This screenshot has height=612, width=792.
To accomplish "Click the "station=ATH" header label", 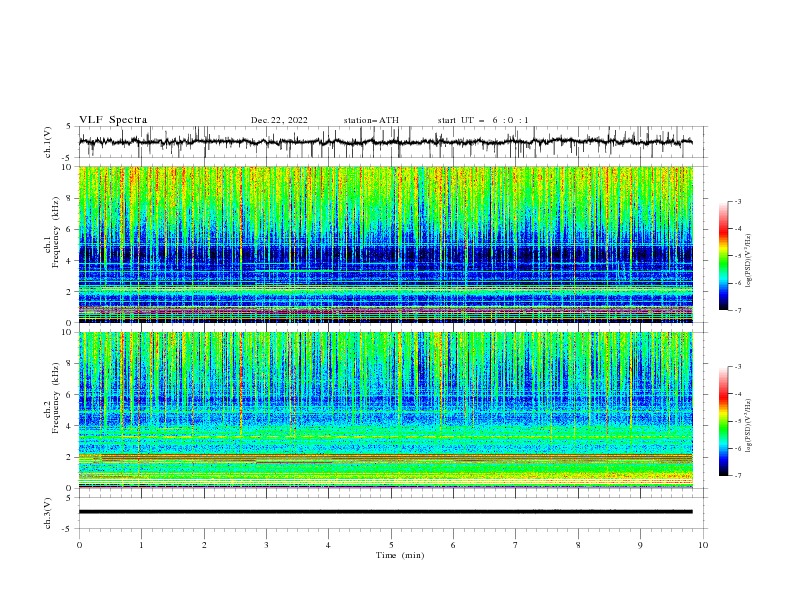I will pos(371,120).
